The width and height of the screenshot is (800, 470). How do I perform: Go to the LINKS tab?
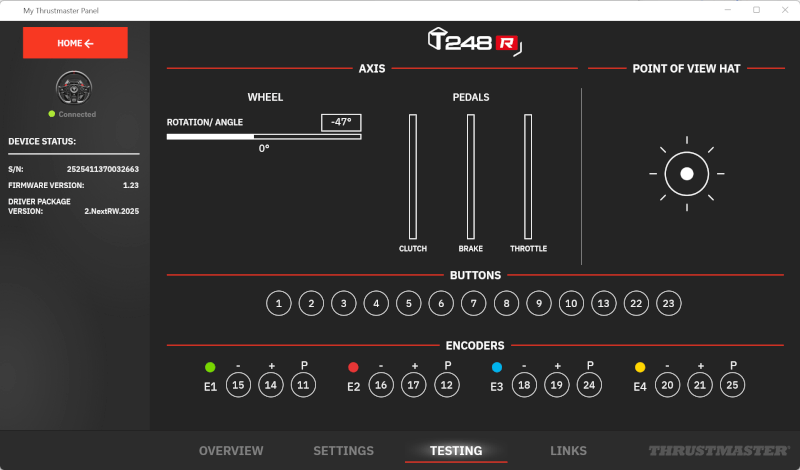pyautogui.click(x=568, y=451)
